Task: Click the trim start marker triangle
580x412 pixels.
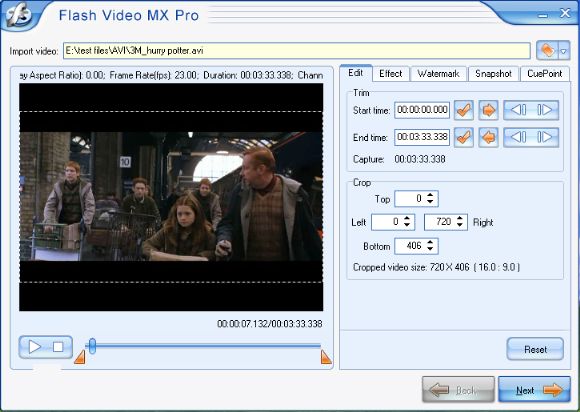Action: 80,357
